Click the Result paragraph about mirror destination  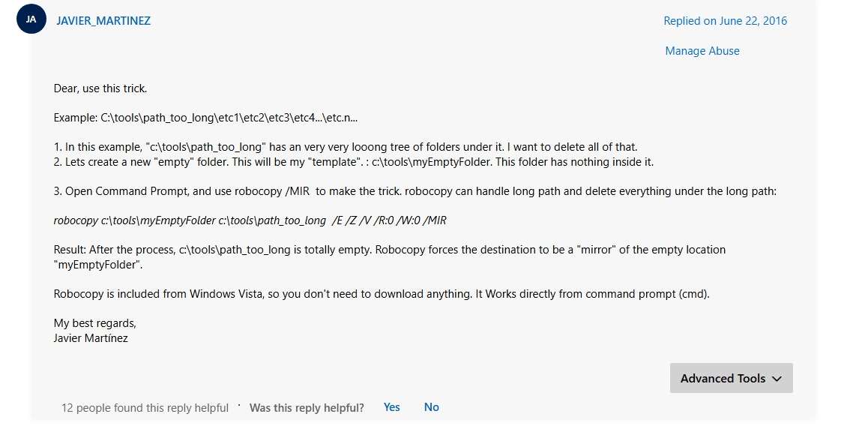pos(390,257)
